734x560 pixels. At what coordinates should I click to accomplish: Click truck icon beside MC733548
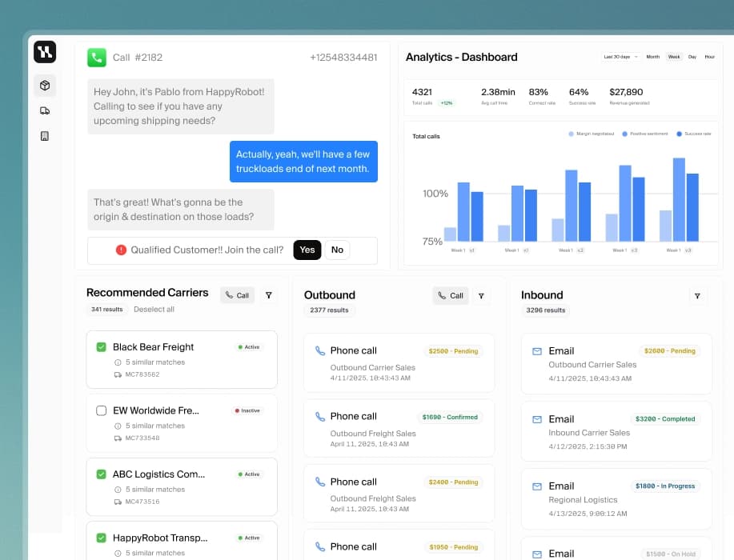pyautogui.click(x=118, y=438)
